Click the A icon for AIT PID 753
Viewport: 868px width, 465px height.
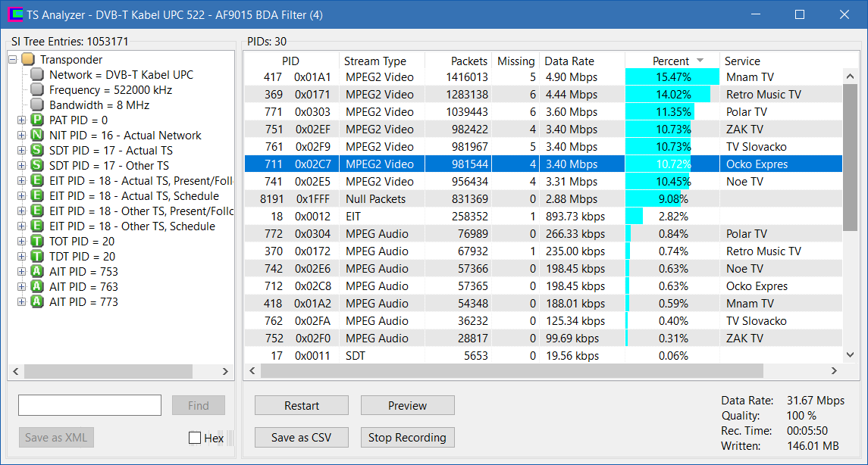(x=37, y=271)
